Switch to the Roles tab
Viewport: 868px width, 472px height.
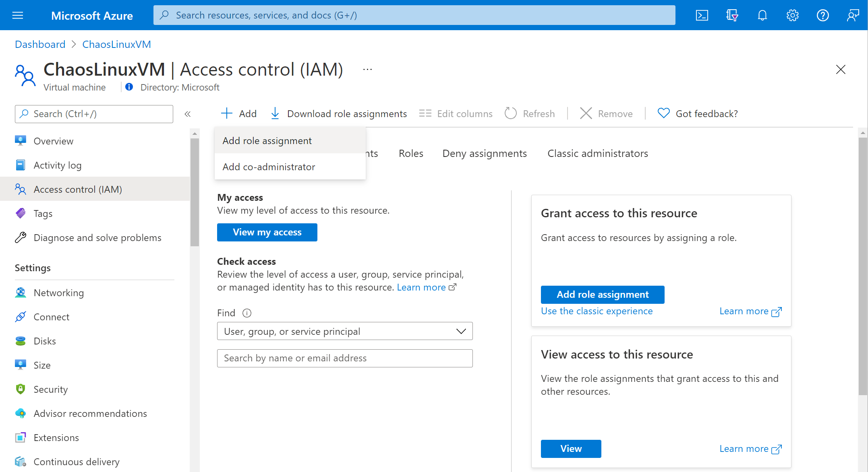point(410,153)
